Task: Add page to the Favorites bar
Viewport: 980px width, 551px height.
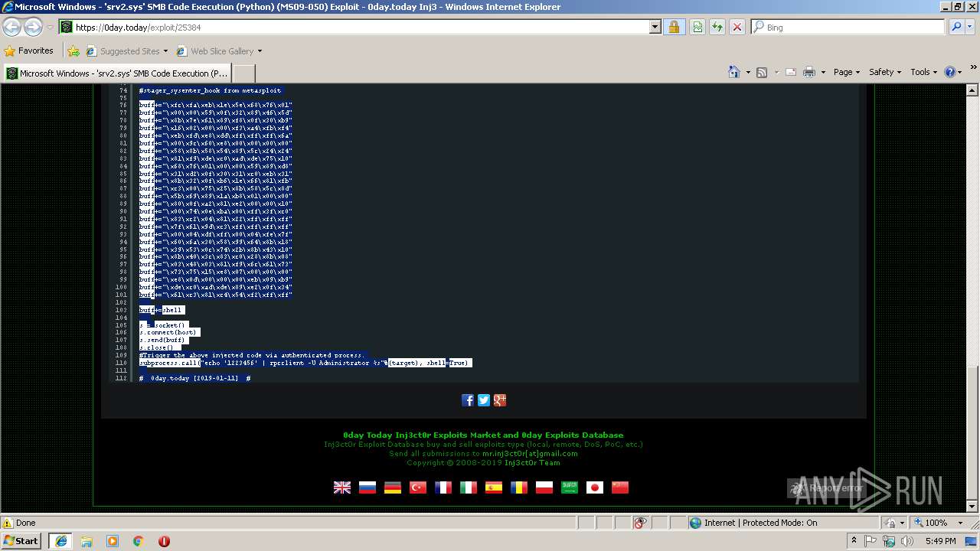Action: coord(73,51)
